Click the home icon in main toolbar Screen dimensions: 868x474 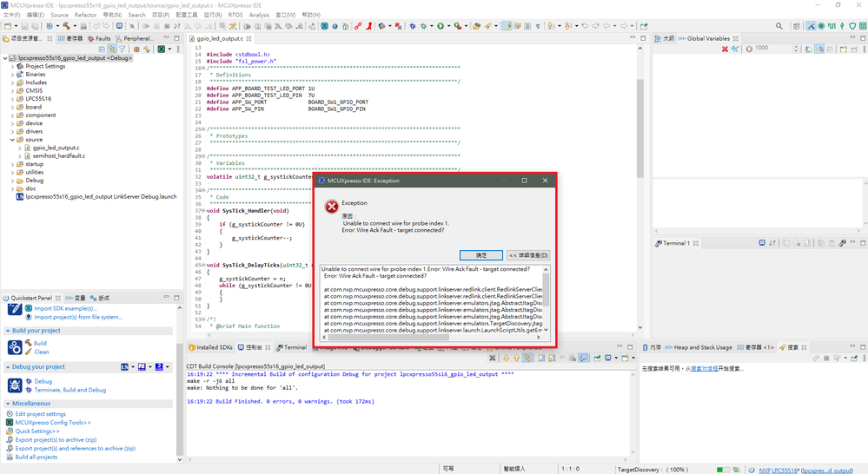point(346,26)
